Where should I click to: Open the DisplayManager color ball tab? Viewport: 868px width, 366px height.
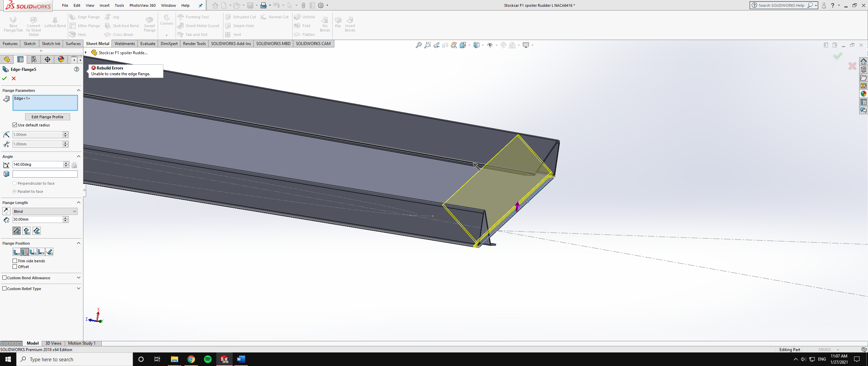click(61, 59)
